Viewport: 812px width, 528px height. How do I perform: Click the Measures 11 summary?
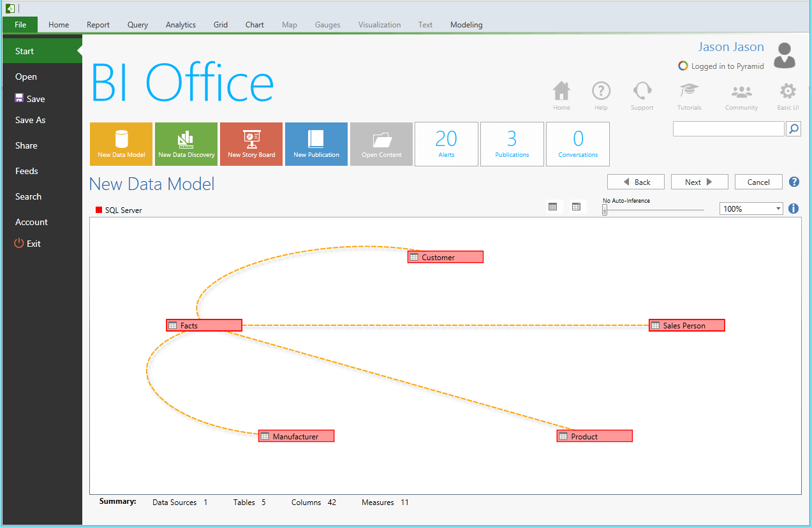pos(385,502)
